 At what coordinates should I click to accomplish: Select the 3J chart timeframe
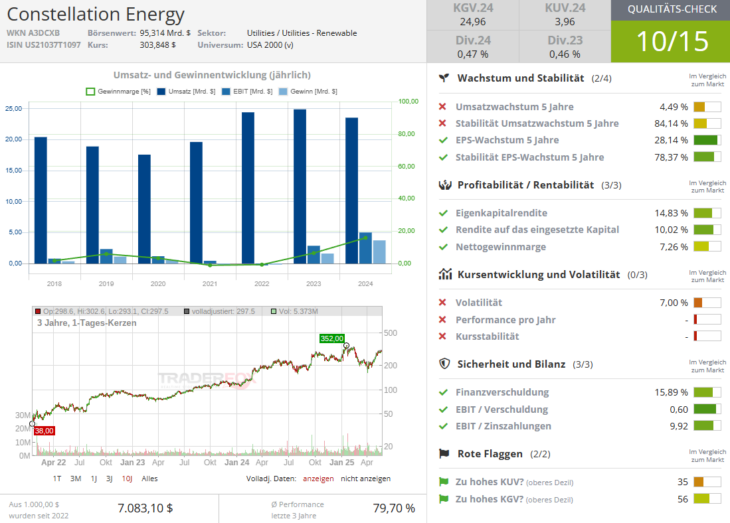pos(109,478)
